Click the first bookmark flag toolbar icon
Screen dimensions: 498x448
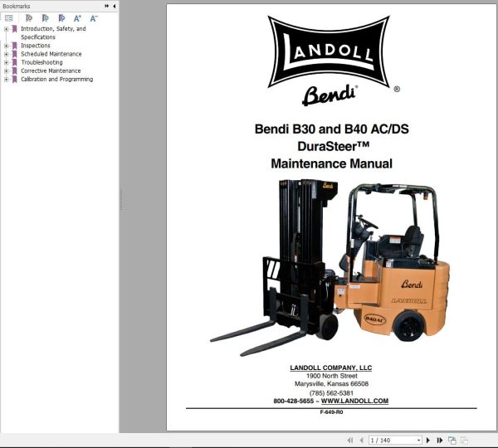pos(29,18)
